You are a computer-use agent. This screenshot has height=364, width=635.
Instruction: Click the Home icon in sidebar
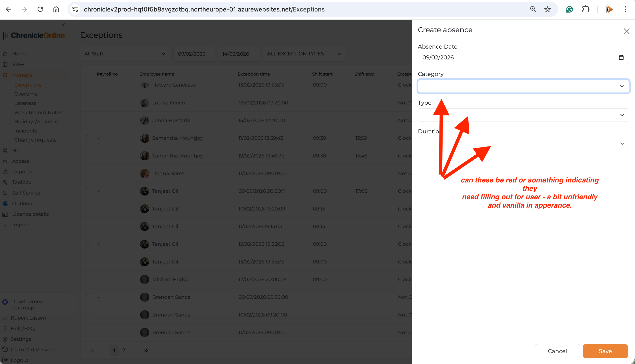[5, 54]
